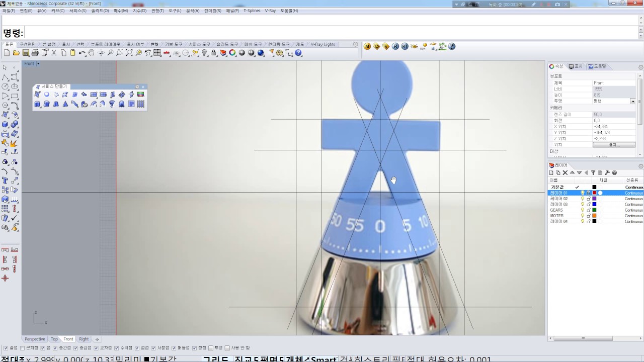
Task: Enable the 사용 안 함 checkbox
Action: click(x=227, y=348)
